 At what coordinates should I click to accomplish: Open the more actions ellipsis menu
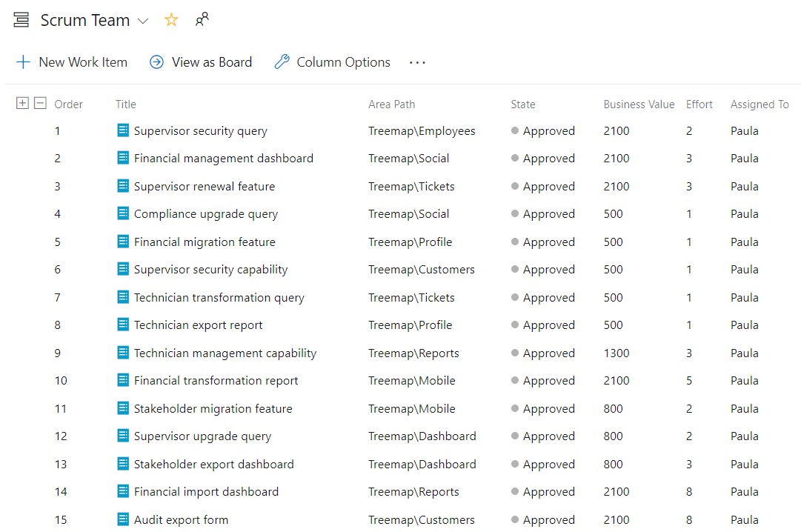(x=417, y=63)
